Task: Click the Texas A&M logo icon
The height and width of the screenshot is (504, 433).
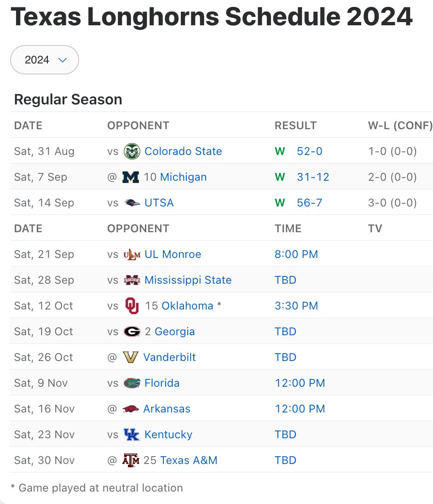Action: click(x=131, y=460)
